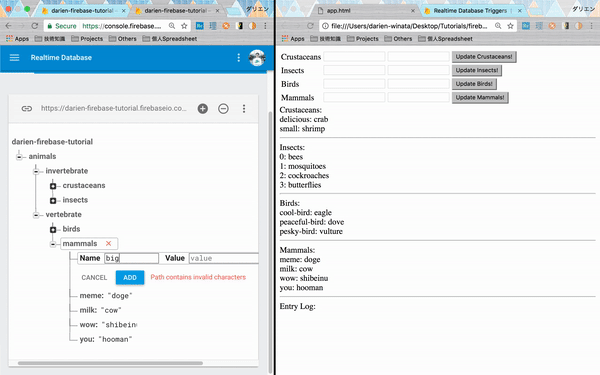Collapse the mammals tree node

click(x=53, y=244)
